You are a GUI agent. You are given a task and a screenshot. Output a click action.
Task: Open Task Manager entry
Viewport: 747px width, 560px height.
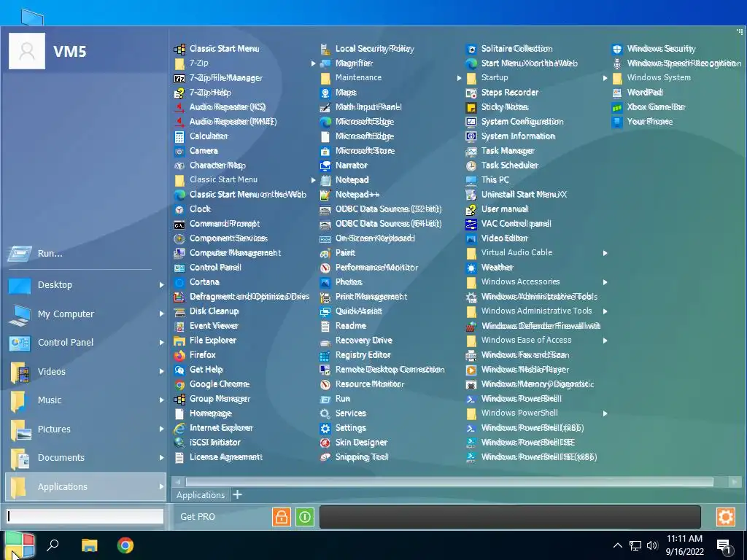pos(500,151)
